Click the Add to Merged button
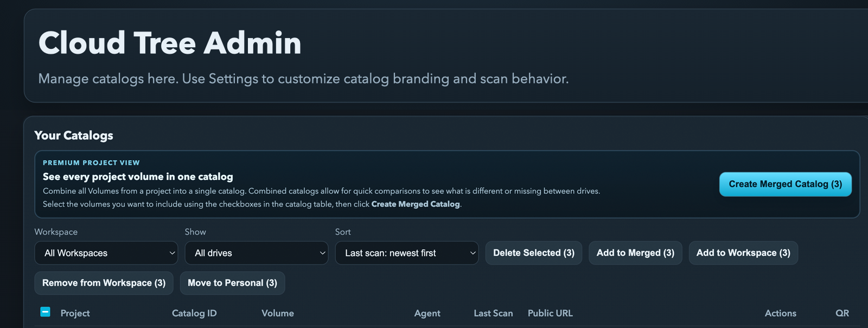 [x=635, y=253]
